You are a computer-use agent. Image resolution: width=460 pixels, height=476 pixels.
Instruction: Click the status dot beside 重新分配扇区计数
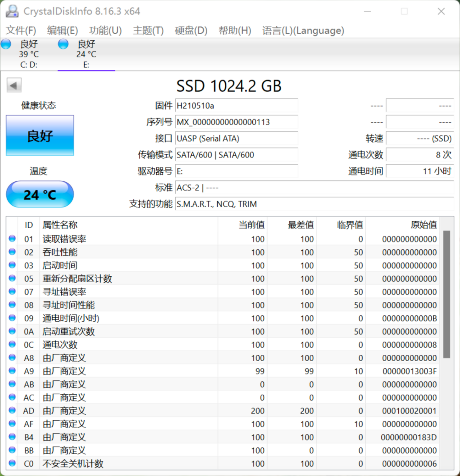point(12,278)
